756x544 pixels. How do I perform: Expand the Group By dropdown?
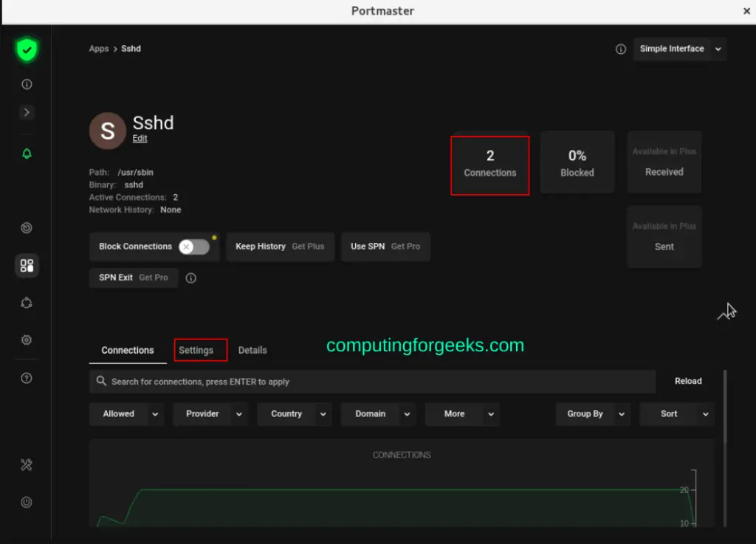point(593,414)
